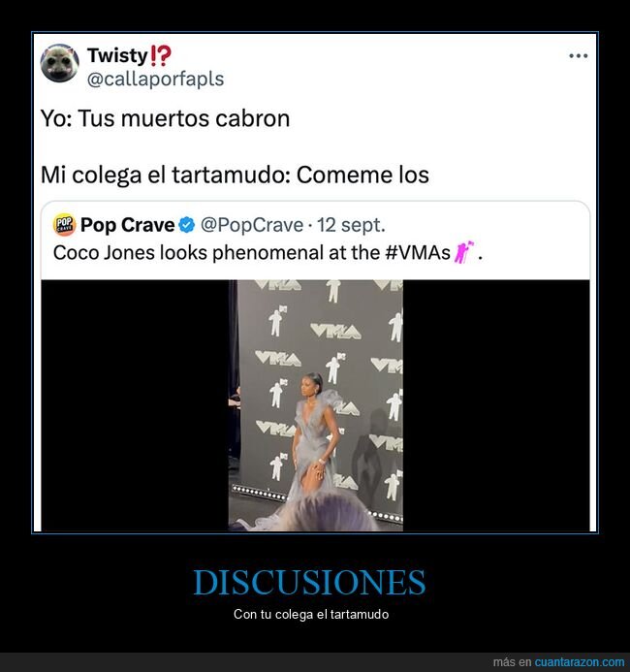
Task: Play the embedded VMAs red carpet video
Action: [x=316, y=405]
